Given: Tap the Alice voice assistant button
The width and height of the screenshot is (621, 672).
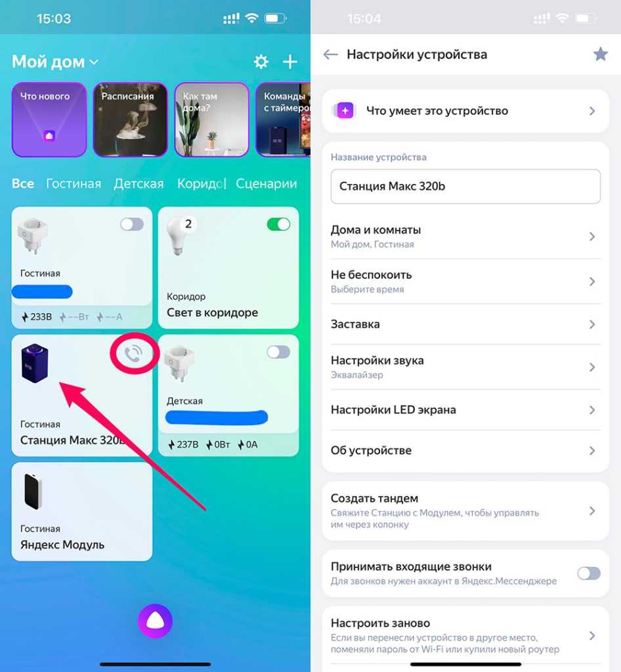Looking at the screenshot, I should pyautogui.click(x=155, y=621).
